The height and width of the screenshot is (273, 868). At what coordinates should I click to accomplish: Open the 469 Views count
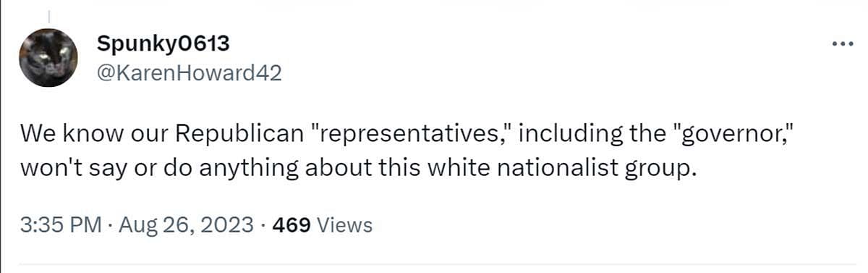coord(321,225)
